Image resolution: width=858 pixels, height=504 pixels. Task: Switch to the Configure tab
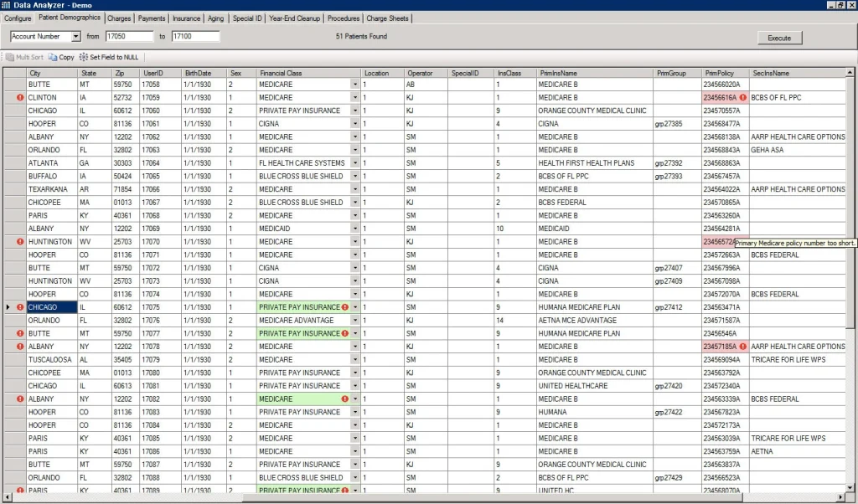tap(18, 18)
